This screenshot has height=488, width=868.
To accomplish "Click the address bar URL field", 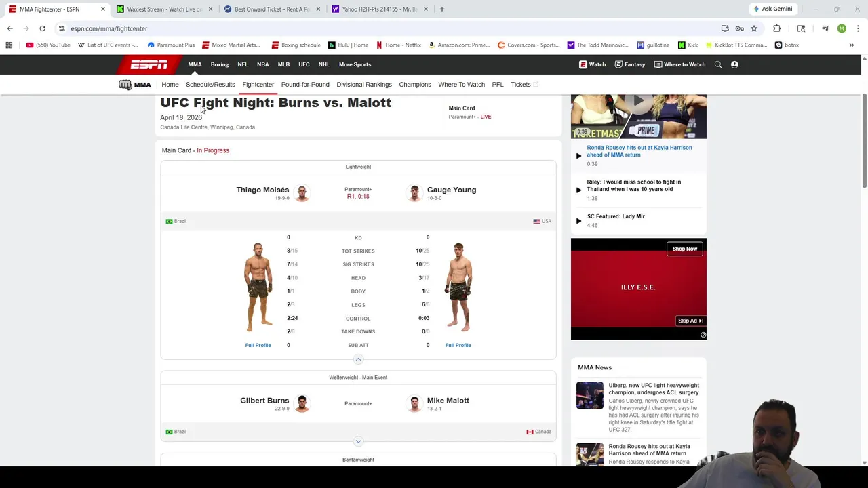I will coord(380,28).
